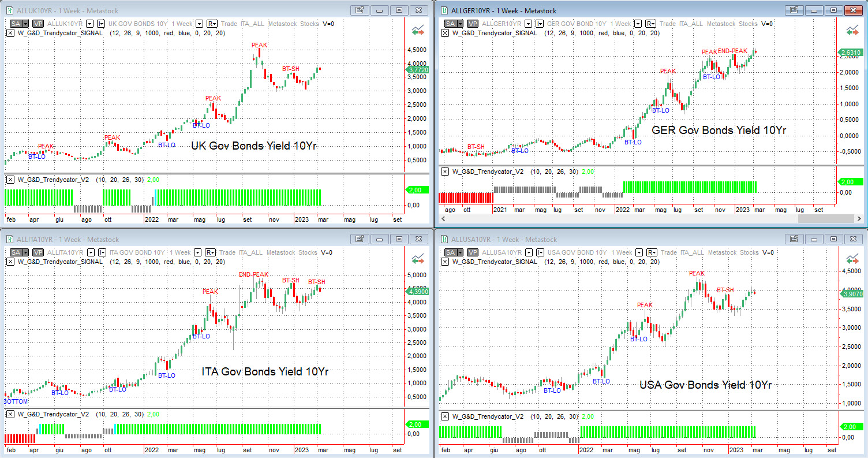Remove Trendycator_V2 indicator from GER chart
This screenshot has height=458, width=868.
[x=444, y=172]
